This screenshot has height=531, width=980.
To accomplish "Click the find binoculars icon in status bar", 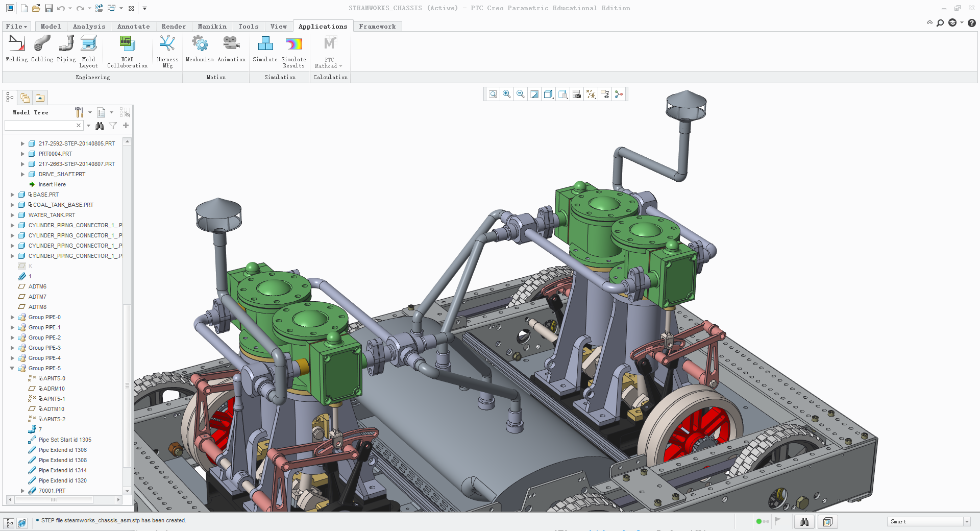I will (x=804, y=521).
